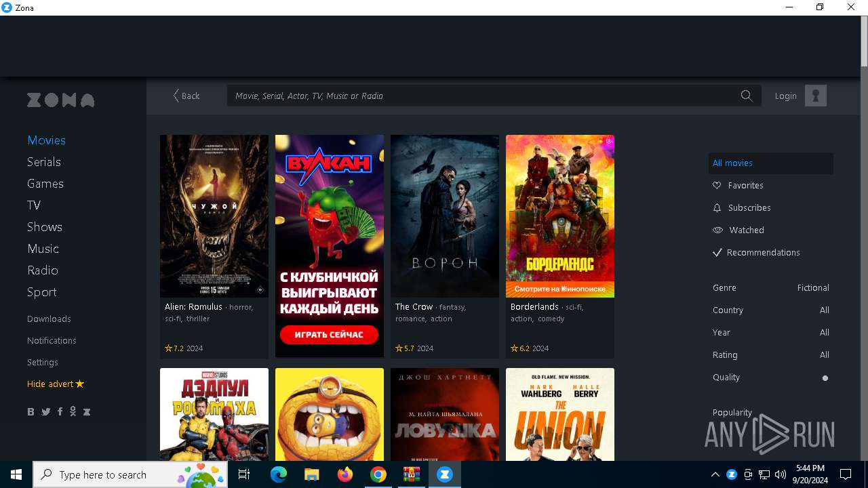The width and height of the screenshot is (868, 488).
Task: Open the user profile avatar icon
Action: point(816,96)
